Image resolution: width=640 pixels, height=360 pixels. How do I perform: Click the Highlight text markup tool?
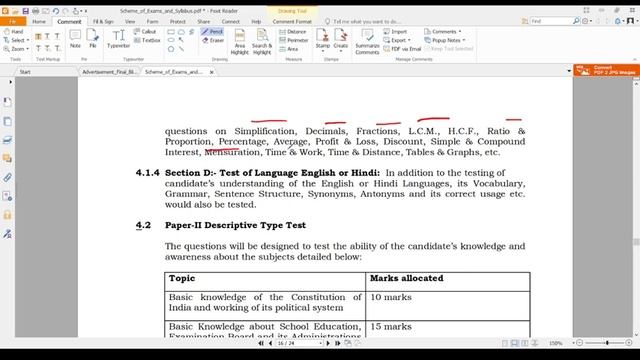point(38,37)
